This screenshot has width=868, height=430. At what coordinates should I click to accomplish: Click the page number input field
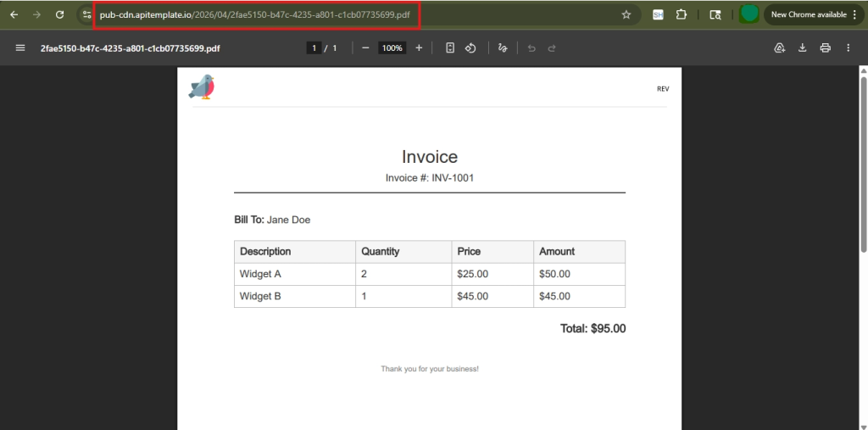coord(314,48)
